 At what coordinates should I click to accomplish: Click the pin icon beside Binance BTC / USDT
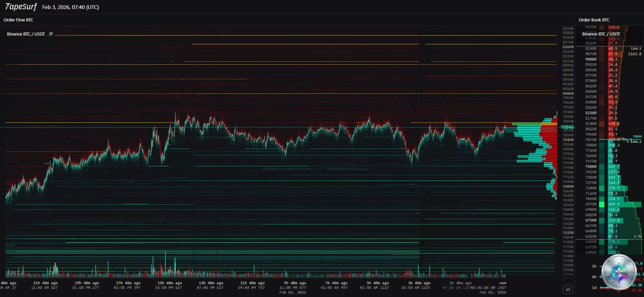coord(51,34)
